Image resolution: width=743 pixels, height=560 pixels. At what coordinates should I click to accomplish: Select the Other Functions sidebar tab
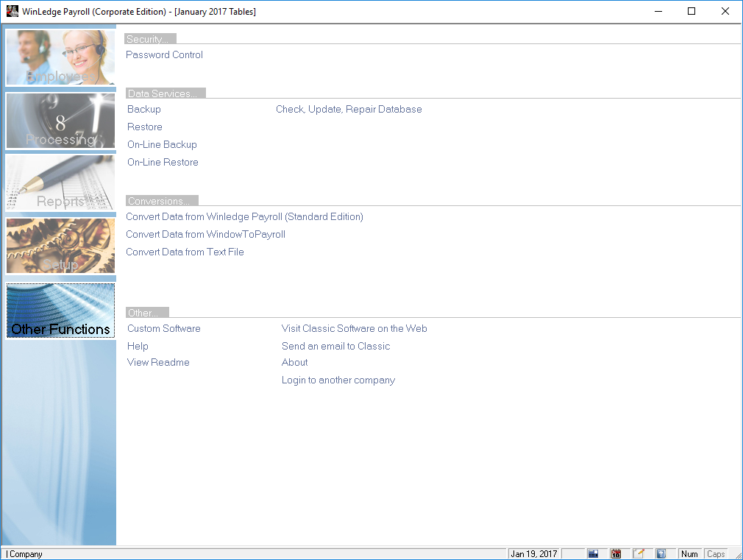click(x=60, y=311)
